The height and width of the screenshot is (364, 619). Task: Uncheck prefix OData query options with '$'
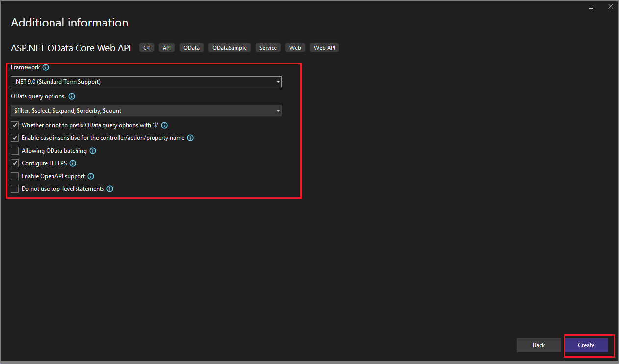click(15, 125)
